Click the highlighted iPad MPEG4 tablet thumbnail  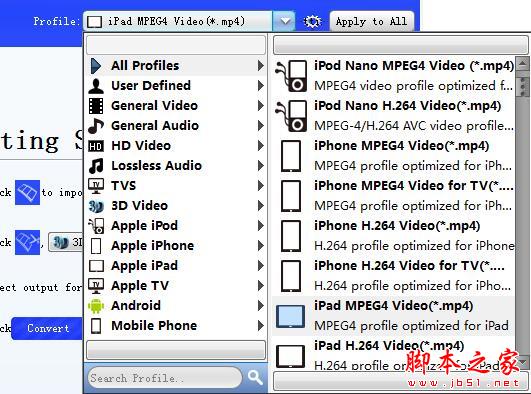click(x=291, y=316)
